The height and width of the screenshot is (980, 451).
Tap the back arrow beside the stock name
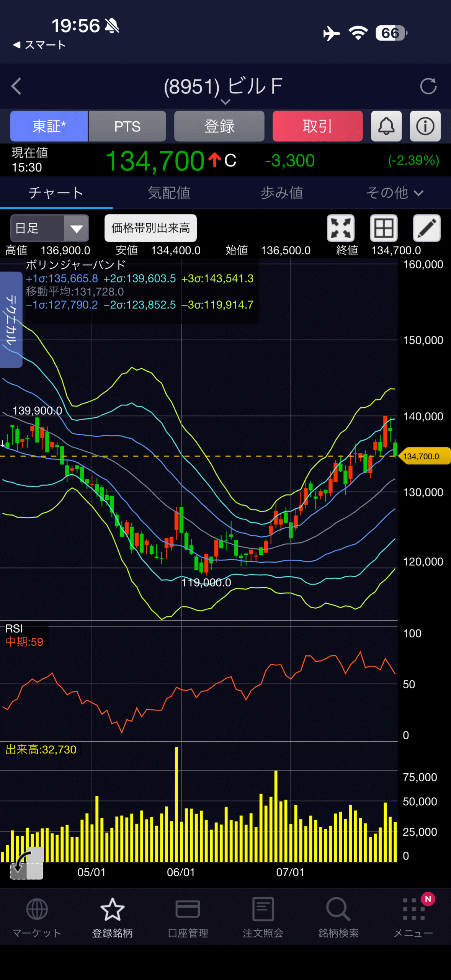click(16, 86)
